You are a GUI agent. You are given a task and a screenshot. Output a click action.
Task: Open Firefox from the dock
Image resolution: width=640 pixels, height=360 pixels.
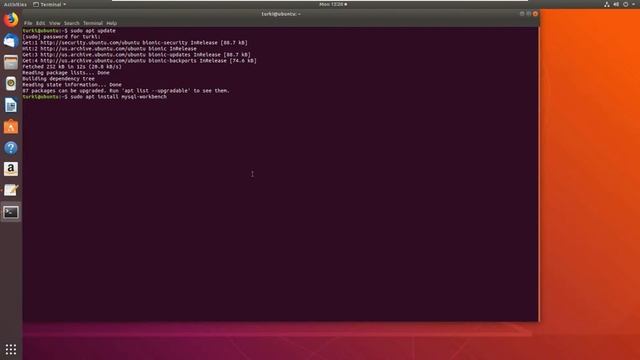[x=11, y=19]
